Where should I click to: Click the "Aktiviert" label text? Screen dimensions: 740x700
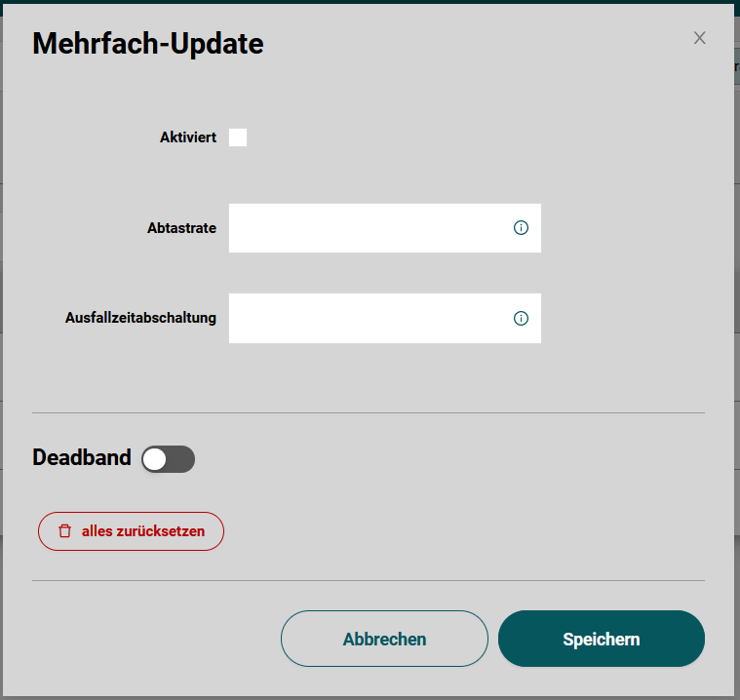click(188, 137)
